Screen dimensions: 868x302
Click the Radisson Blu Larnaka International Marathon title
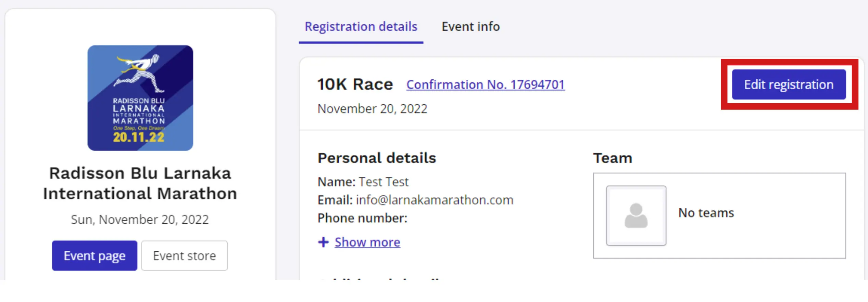[x=140, y=183]
